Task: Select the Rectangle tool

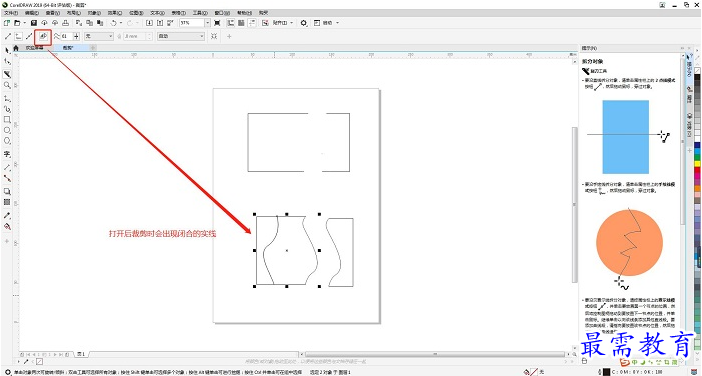Action: (7, 120)
